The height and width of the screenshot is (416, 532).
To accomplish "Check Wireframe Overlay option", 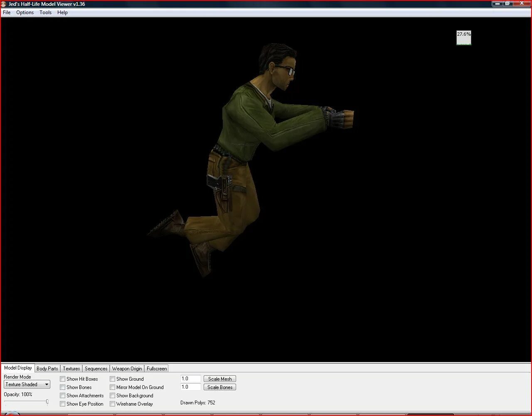I will [x=113, y=404].
